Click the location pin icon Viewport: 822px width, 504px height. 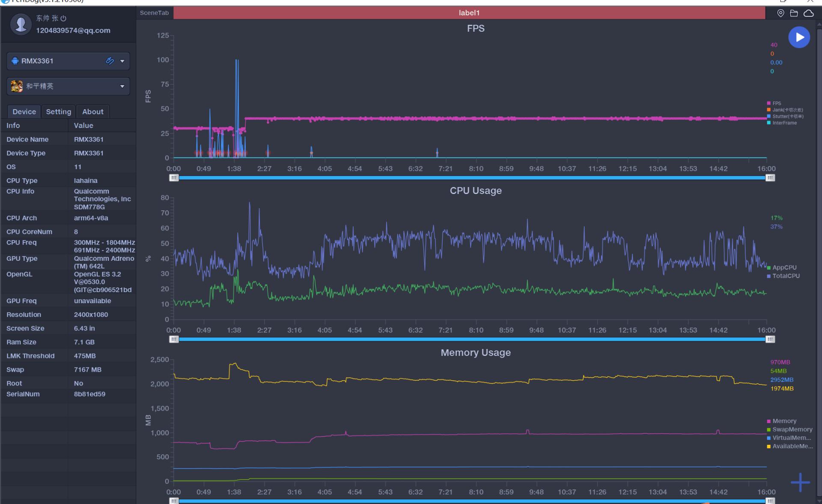[x=780, y=13]
